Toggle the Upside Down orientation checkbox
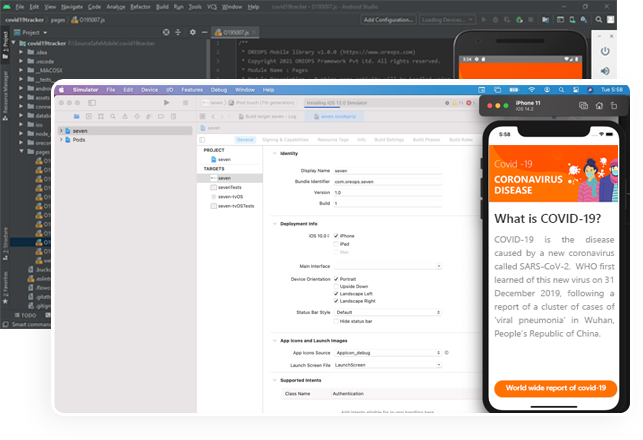643x440 pixels. 336,286
